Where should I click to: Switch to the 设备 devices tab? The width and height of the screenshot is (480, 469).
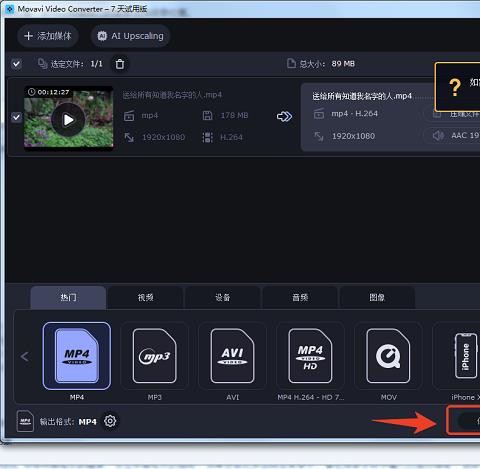click(x=223, y=297)
